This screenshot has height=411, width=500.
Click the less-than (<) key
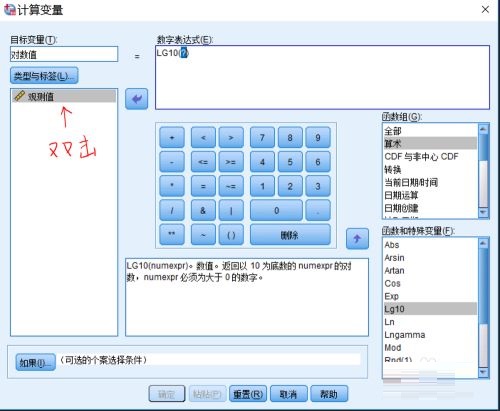203,137
